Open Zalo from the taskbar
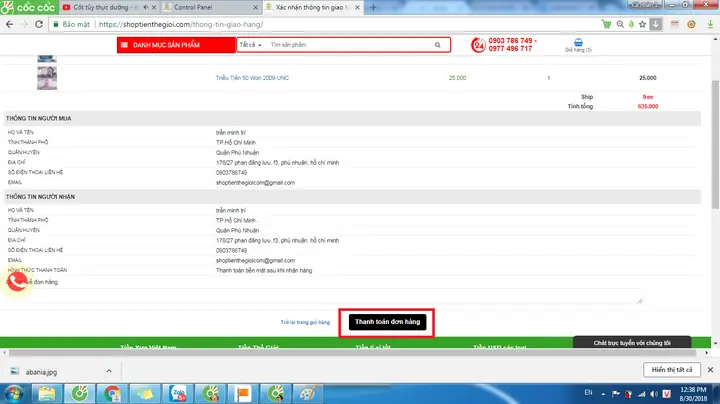 point(178,394)
